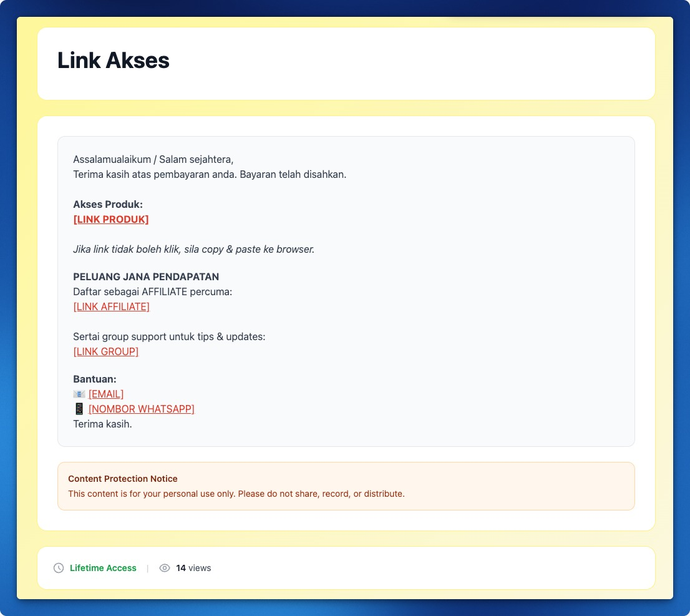Viewport: 690px width, 616px height.
Task: Click the mobile phone emoji under Bantuan
Action: (79, 409)
